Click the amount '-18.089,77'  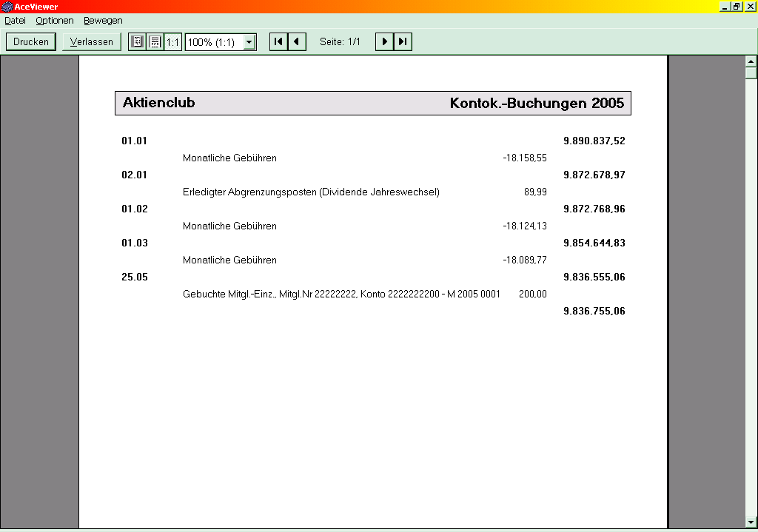coord(525,260)
